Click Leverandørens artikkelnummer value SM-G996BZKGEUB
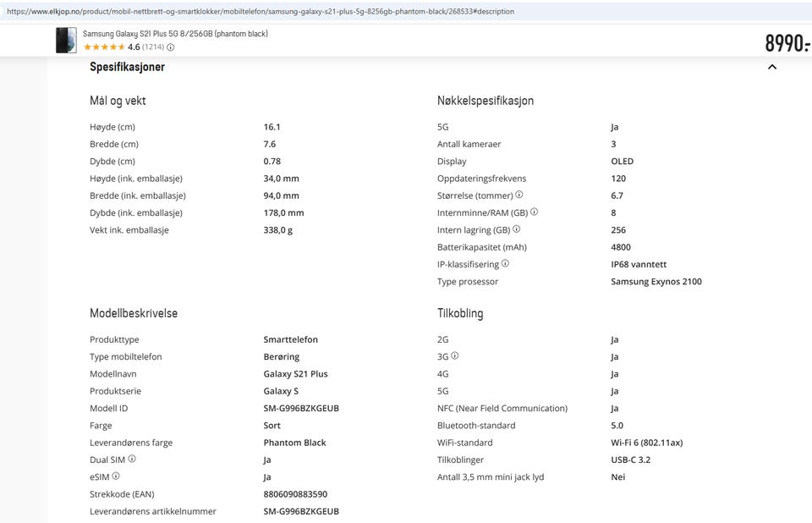The height and width of the screenshot is (523, 812). click(x=301, y=511)
